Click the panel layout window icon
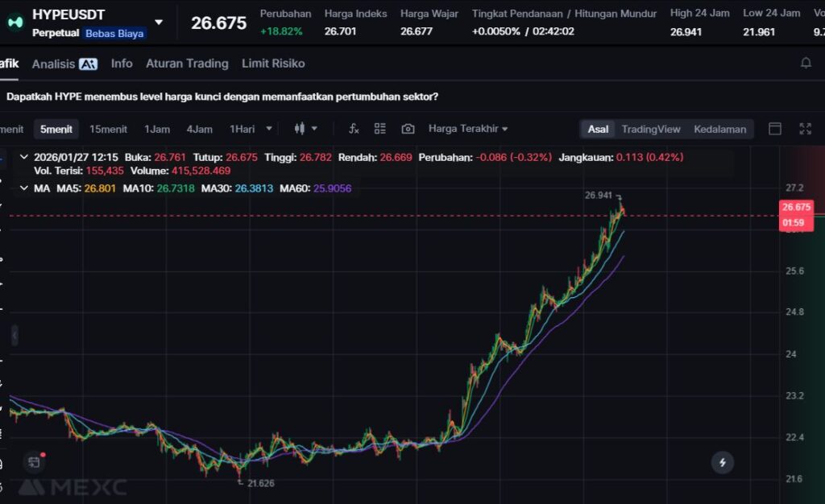The height and width of the screenshot is (504, 825). [775, 129]
